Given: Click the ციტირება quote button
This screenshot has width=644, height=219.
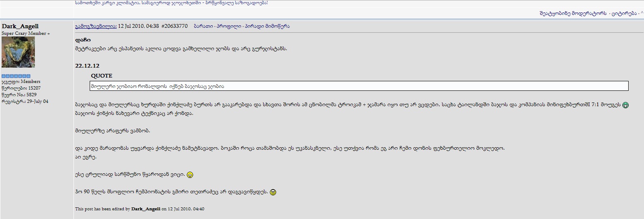Looking at the screenshot, I should 624,13.
